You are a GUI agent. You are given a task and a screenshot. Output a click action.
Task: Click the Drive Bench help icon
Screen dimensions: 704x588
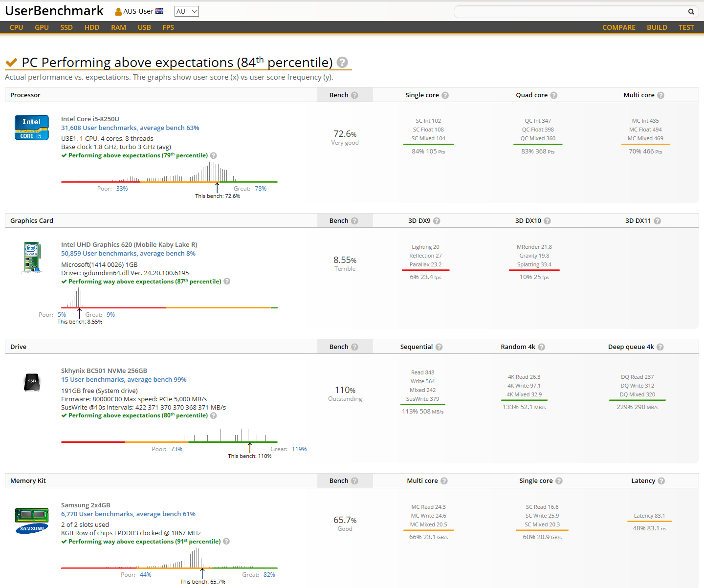pos(354,347)
